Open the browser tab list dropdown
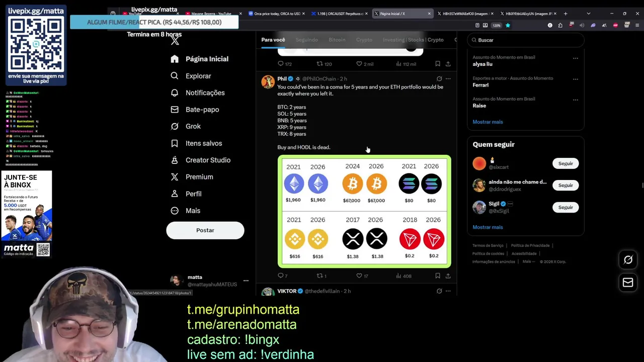The width and height of the screenshot is (644, 362). click(x=588, y=14)
